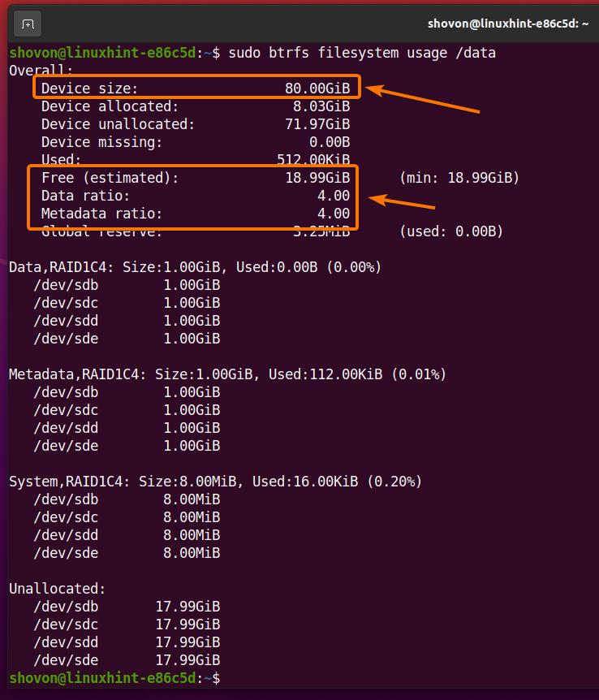Image resolution: width=599 pixels, height=700 pixels.
Task: Click the new tab icon in title bar
Action: click(x=28, y=24)
